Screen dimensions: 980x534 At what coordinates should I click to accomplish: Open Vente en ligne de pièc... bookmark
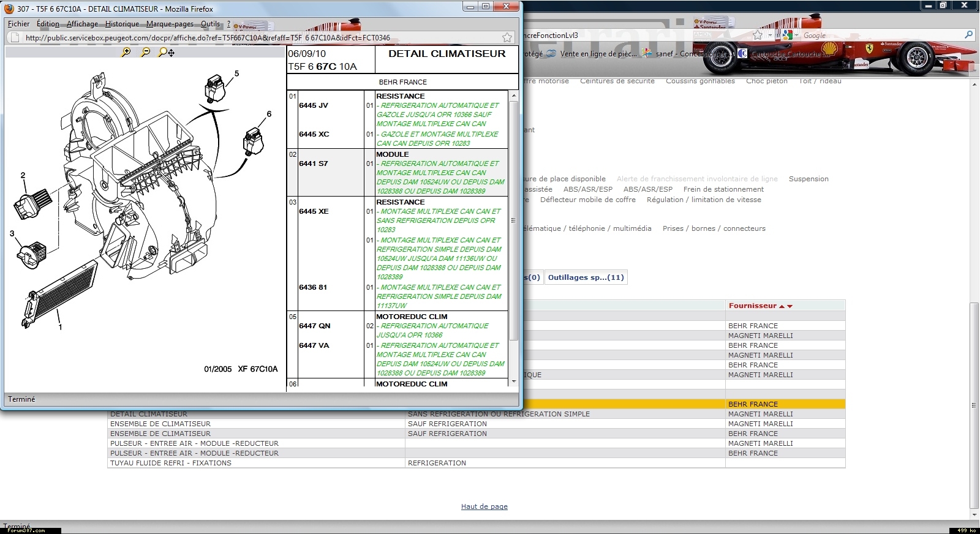coord(598,53)
